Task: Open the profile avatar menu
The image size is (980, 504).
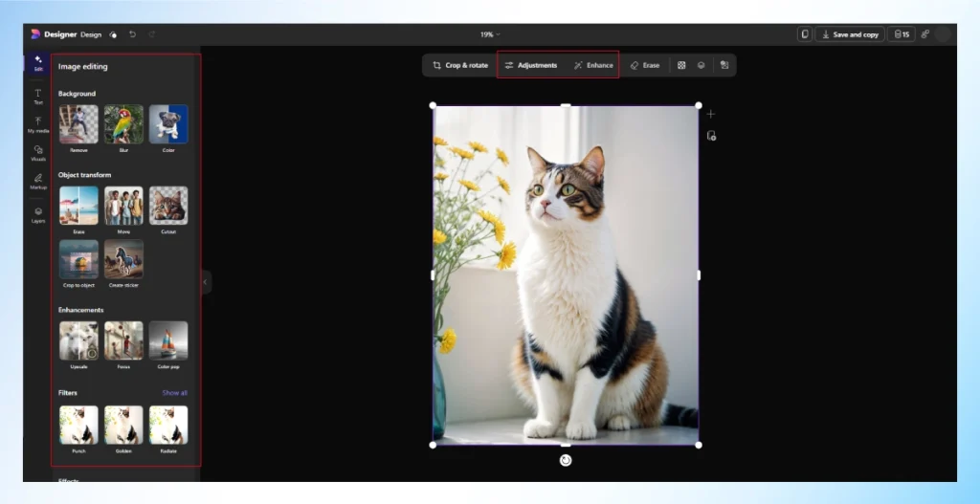Action: tap(943, 34)
